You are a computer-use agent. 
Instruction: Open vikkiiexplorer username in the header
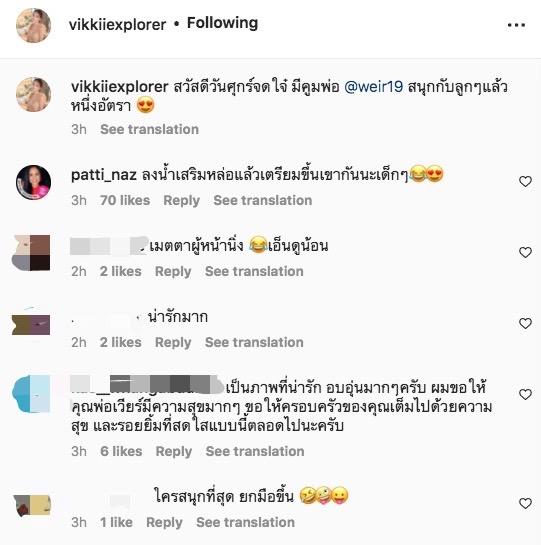[118, 25]
